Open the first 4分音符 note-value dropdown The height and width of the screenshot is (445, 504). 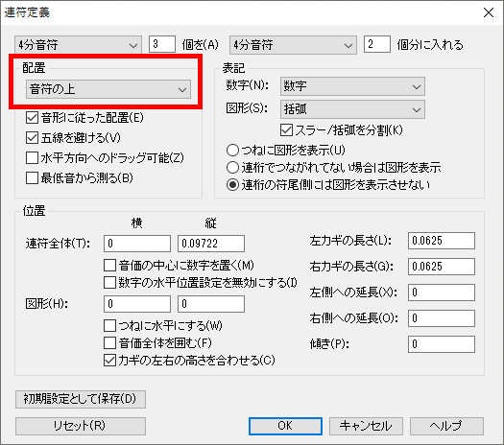[x=78, y=45]
